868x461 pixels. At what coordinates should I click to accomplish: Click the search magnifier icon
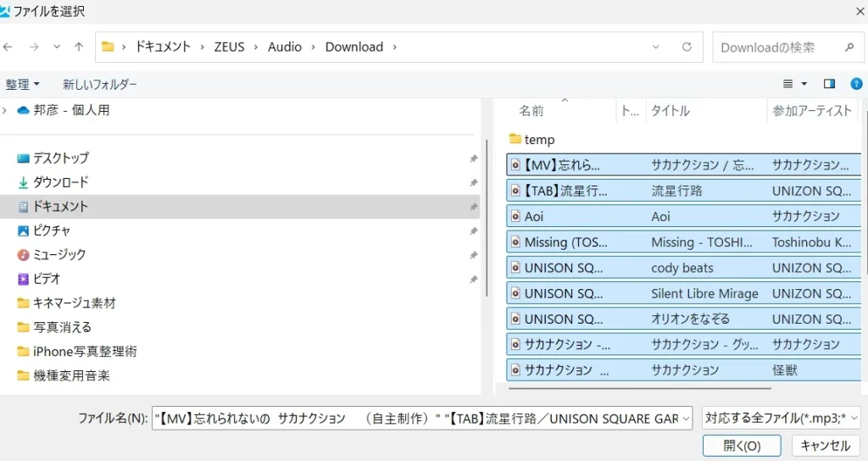(849, 47)
